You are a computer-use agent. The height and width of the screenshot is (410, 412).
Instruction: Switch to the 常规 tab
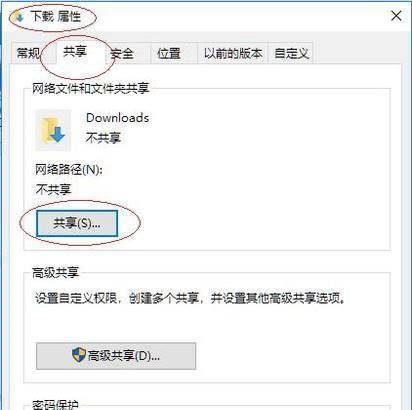point(28,53)
